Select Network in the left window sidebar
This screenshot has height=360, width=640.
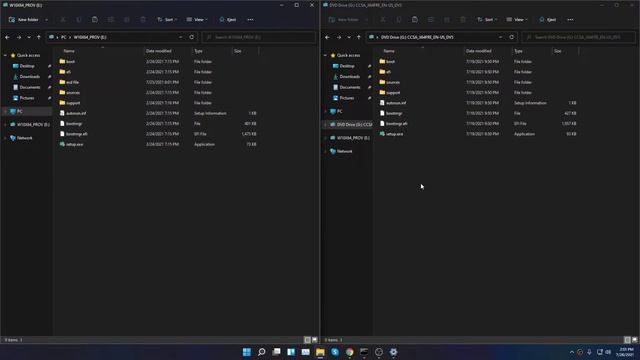pos(24,138)
